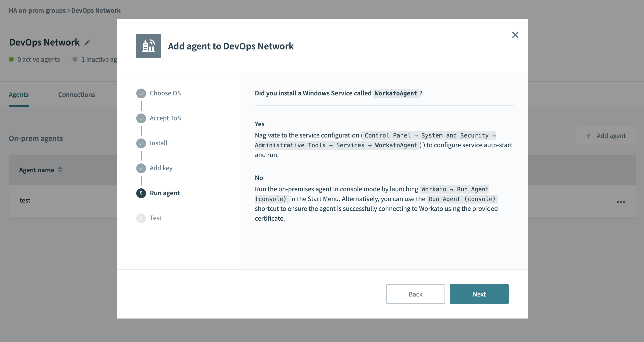Image resolution: width=644 pixels, height=342 pixels.
Task: Toggle the inactive agent status indicator
Action: 75,59
